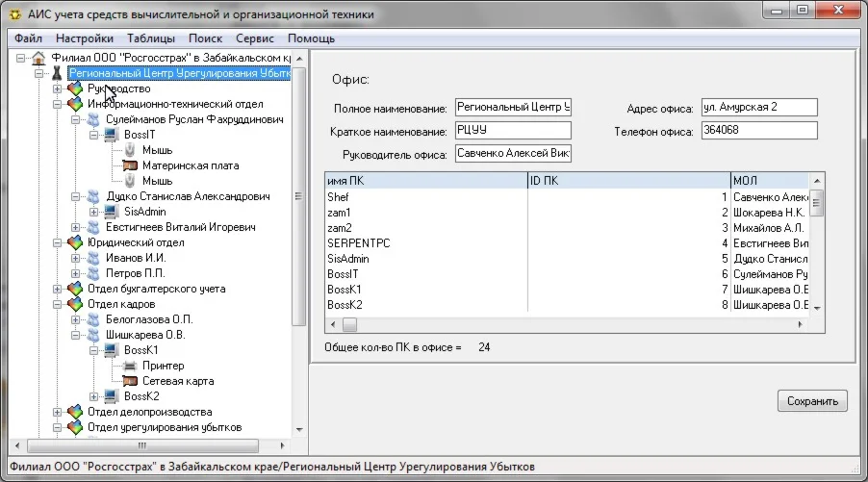Expand the Руководство tree node
The image size is (868, 482).
[58, 89]
